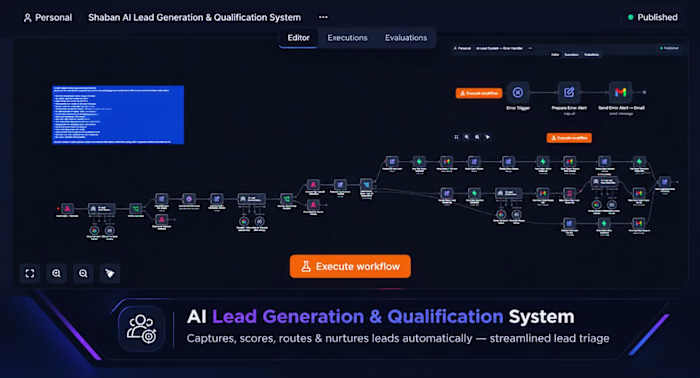
Task: Open the first AI Agent node after the webhook
Action: (101, 208)
